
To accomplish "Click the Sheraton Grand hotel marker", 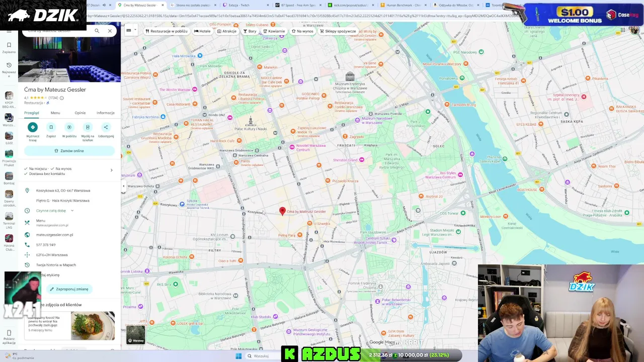I will (x=361, y=160).
